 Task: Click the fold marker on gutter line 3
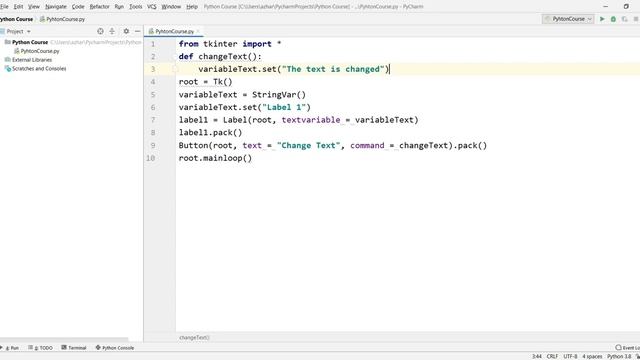click(175, 69)
